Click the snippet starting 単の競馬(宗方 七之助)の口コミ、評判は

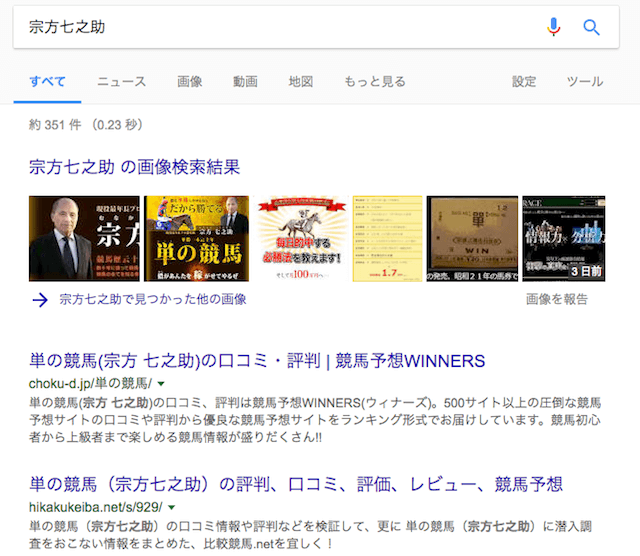coord(315,420)
